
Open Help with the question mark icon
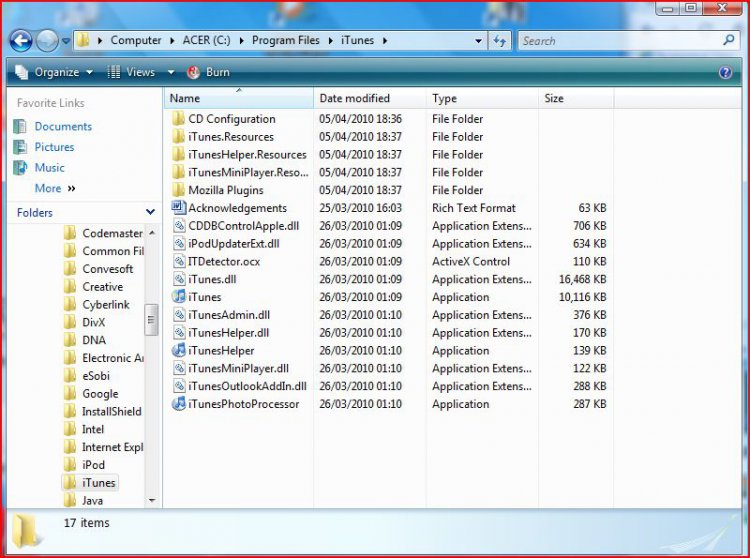725,72
